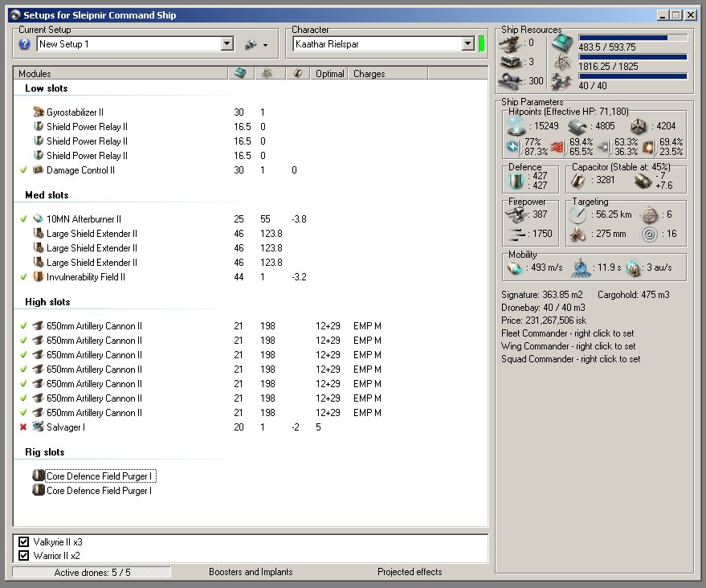This screenshot has height=588, width=706.
Task: Open the Character selection dropdown
Action: tap(467, 45)
